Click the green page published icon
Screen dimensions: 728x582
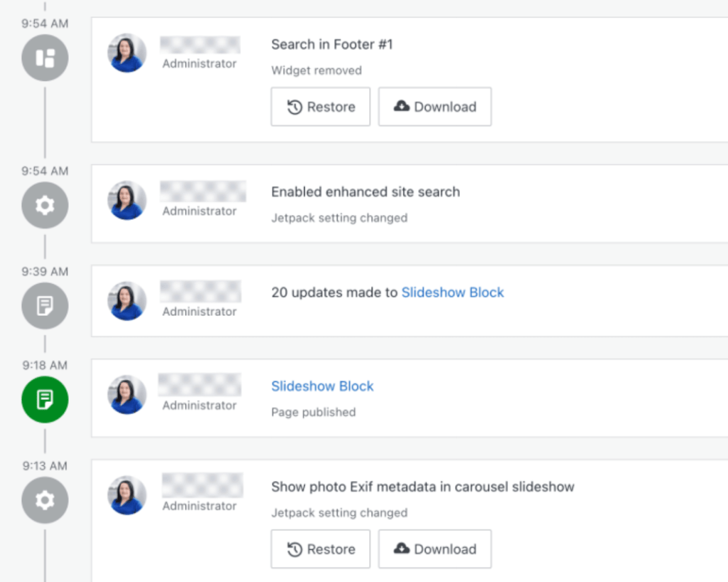tap(45, 400)
